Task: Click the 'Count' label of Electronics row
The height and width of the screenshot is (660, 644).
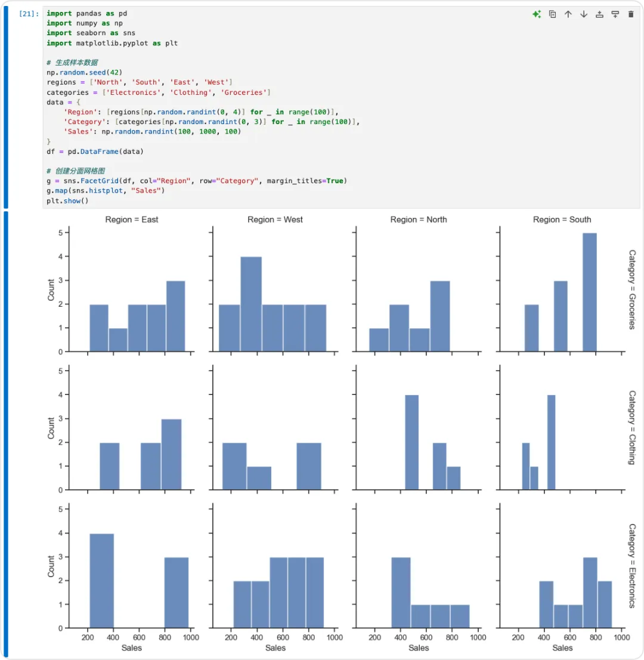Action: pos(51,566)
